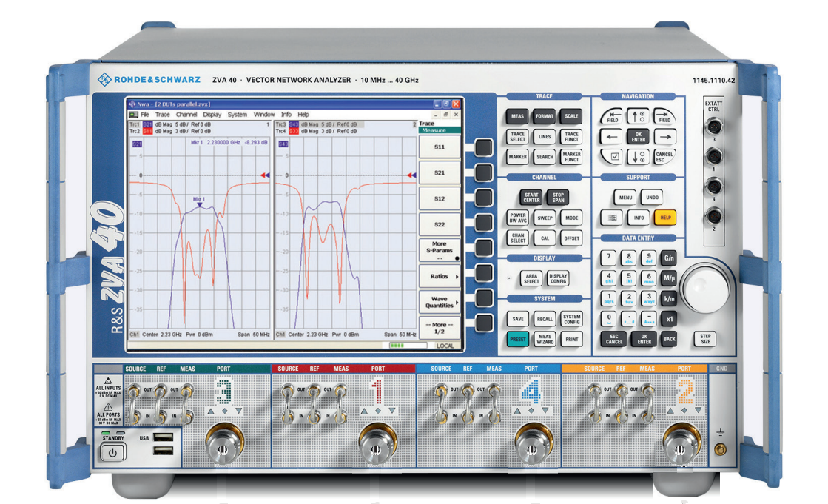
Task: Click the green PRESET hardkey
Action: [517, 339]
